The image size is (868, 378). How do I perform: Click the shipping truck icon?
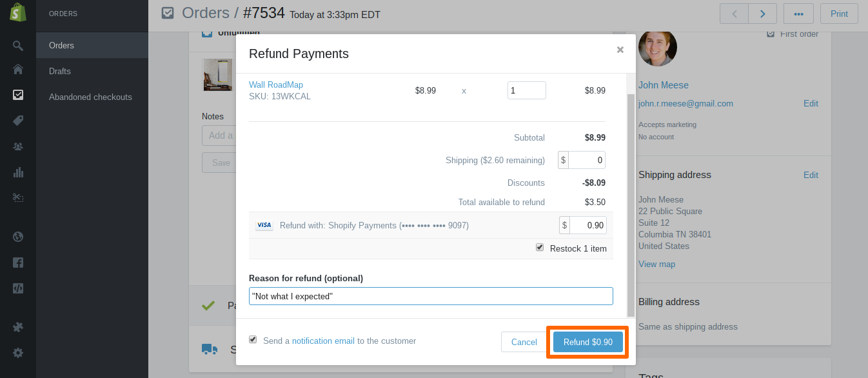210,349
